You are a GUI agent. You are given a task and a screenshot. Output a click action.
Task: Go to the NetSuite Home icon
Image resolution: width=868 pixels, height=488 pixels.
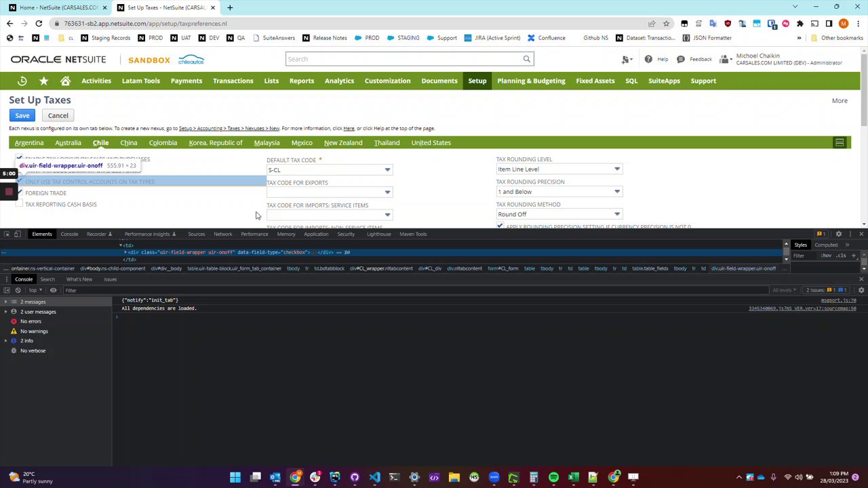pyautogui.click(x=65, y=81)
